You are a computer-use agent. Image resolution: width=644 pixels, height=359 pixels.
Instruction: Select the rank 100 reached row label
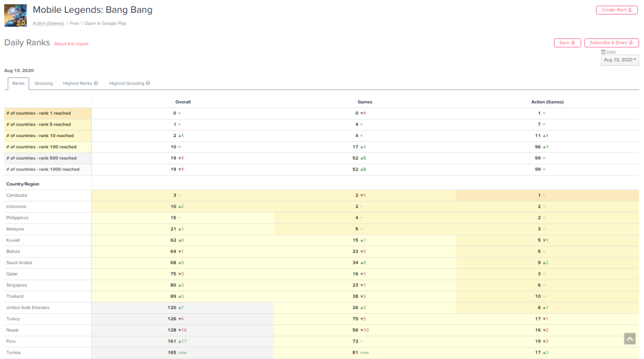tap(47, 147)
